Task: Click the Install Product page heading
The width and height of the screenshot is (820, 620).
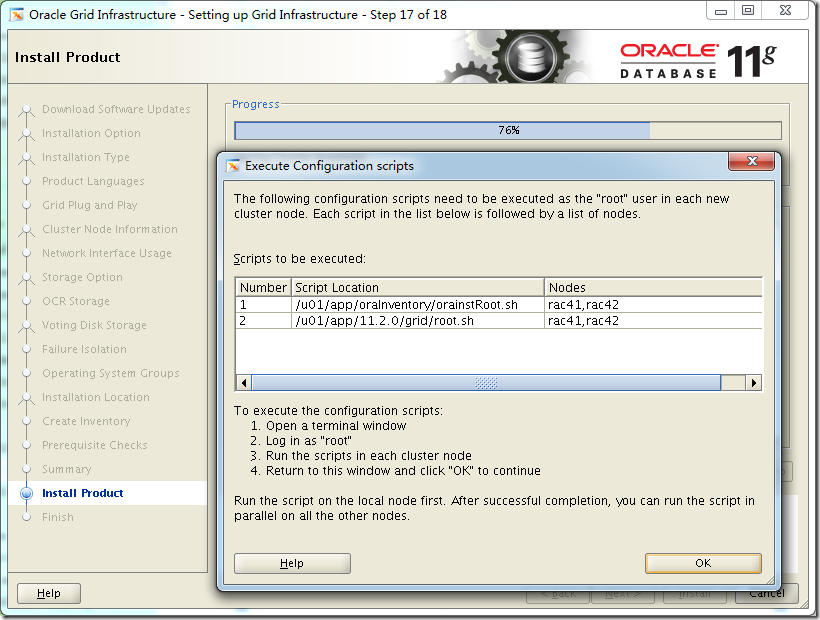Action: point(67,57)
